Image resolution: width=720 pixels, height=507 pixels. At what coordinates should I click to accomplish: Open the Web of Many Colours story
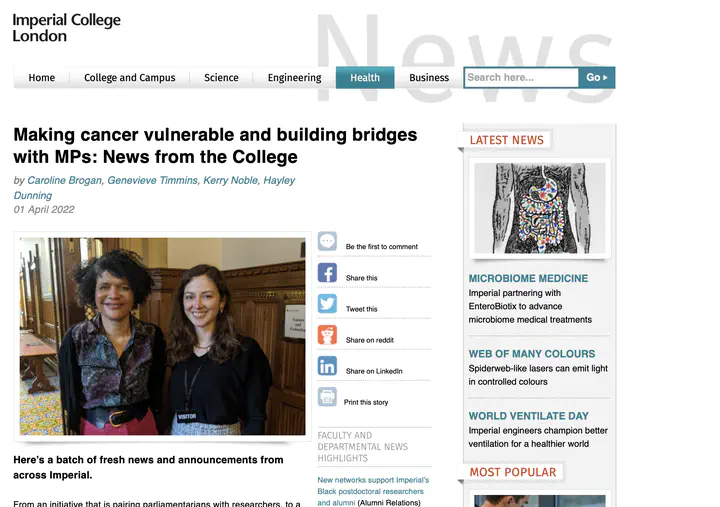coord(532,354)
